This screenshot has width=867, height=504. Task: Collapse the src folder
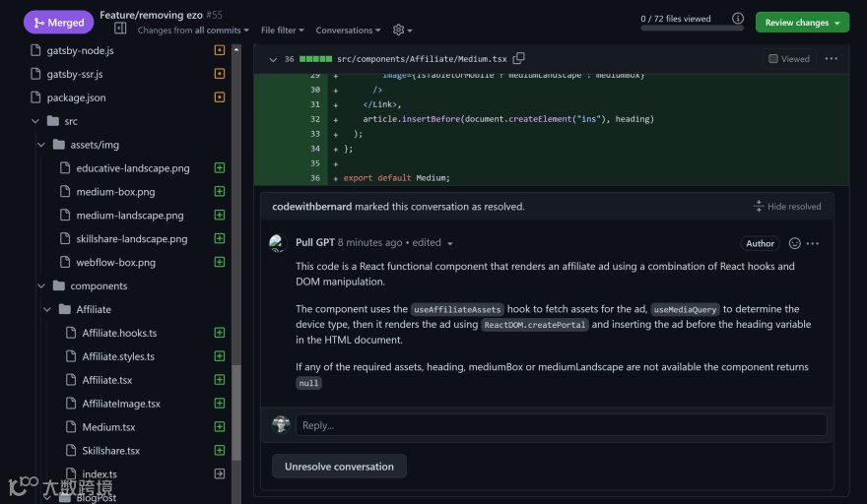[36, 121]
